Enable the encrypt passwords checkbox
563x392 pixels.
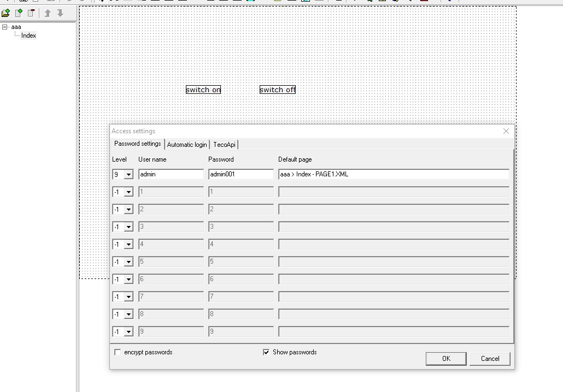point(118,352)
